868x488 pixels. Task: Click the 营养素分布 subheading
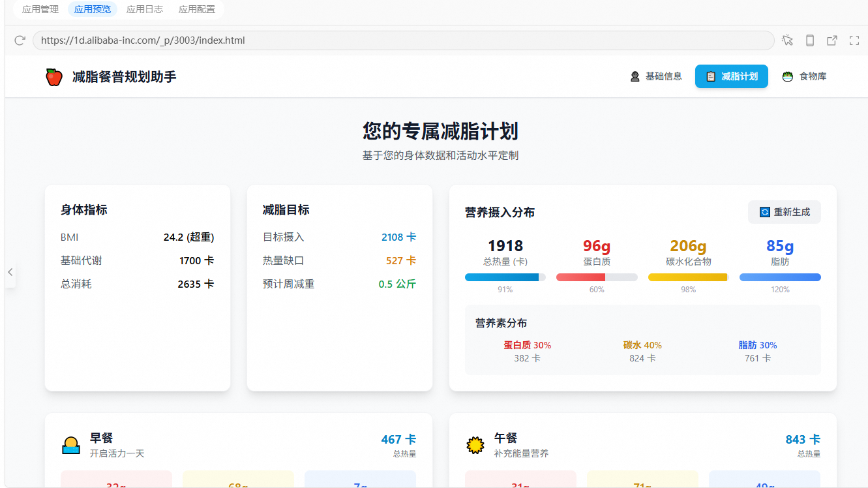[x=501, y=323]
